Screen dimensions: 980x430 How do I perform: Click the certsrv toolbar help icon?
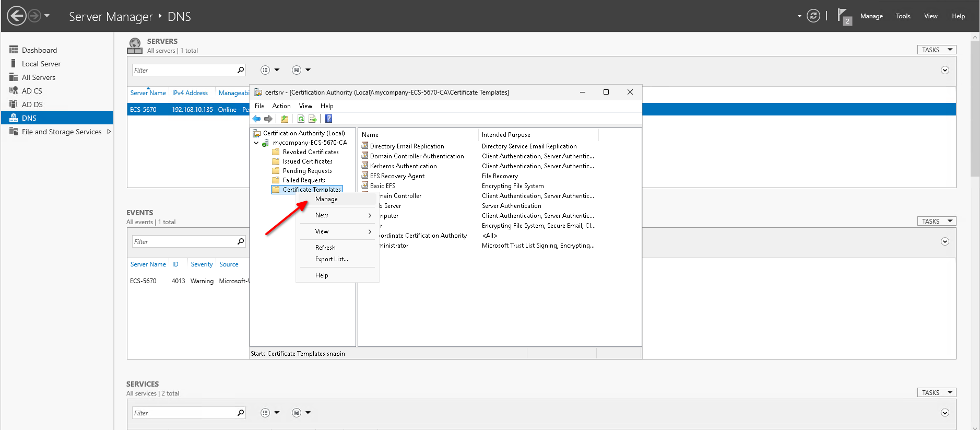329,119
